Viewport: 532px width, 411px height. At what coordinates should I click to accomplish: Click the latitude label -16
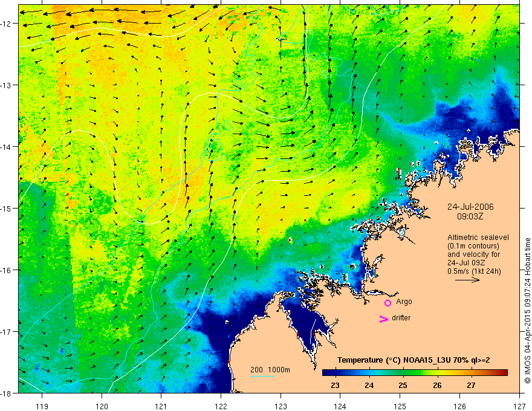click(x=6, y=270)
